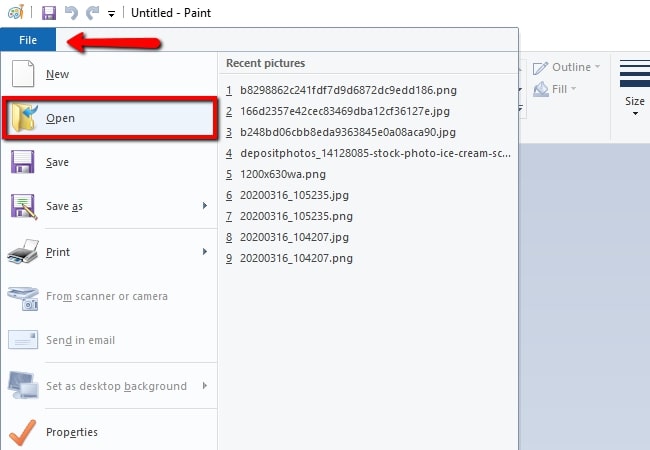Screen dimensions: 650x450
Task: Select Save as menu entry
Action: [109, 206]
